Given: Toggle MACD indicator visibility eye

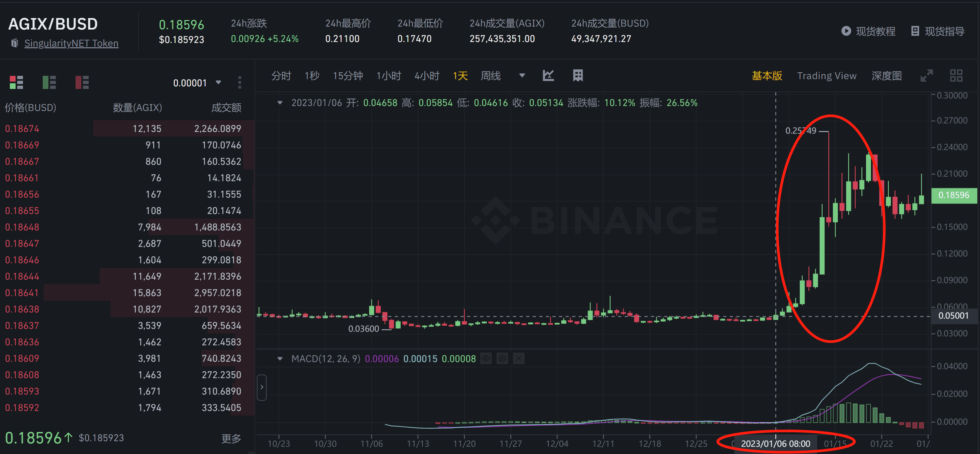Looking at the screenshot, I should point(486,358).
